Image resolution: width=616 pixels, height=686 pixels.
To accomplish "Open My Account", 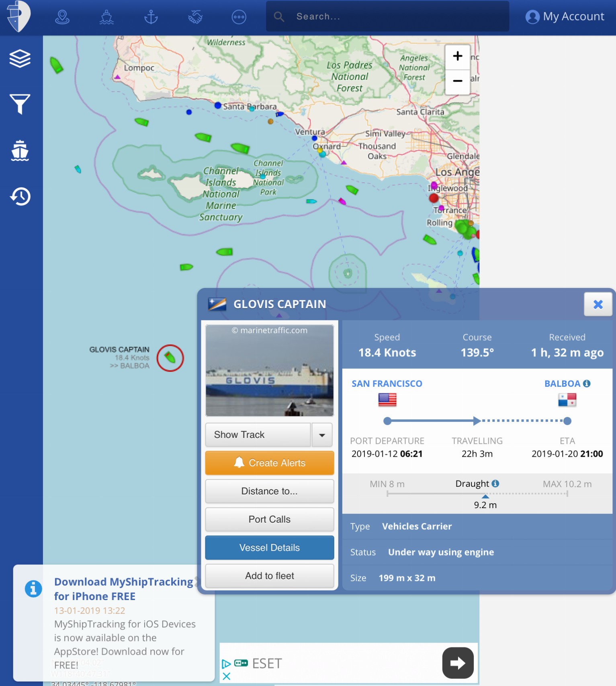I will point(565,16).
